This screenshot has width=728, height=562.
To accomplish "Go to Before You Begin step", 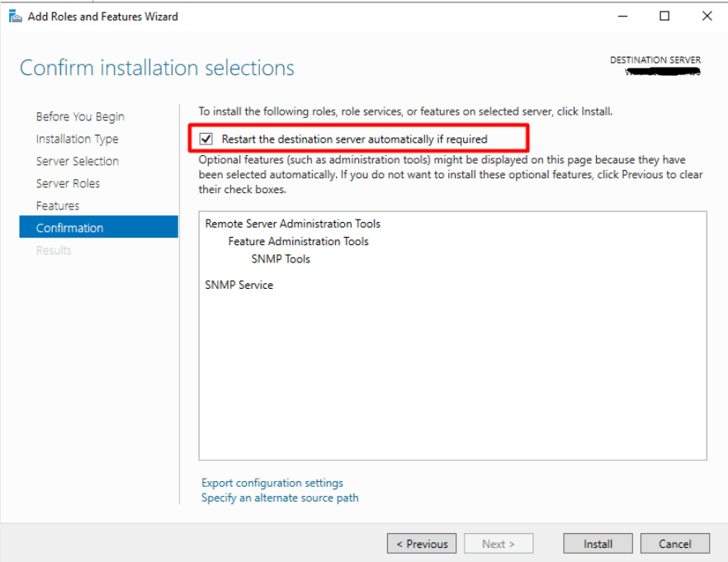I will coord(80,116).
